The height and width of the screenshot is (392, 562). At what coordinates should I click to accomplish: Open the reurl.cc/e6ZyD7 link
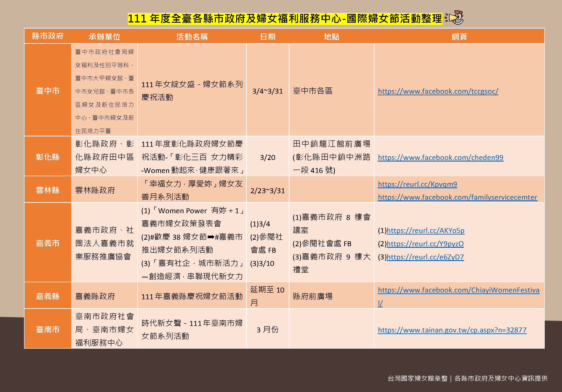tap(425, 257)
